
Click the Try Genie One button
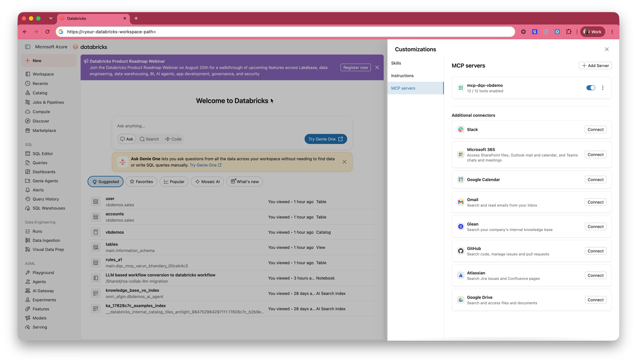tap(326, 139)
